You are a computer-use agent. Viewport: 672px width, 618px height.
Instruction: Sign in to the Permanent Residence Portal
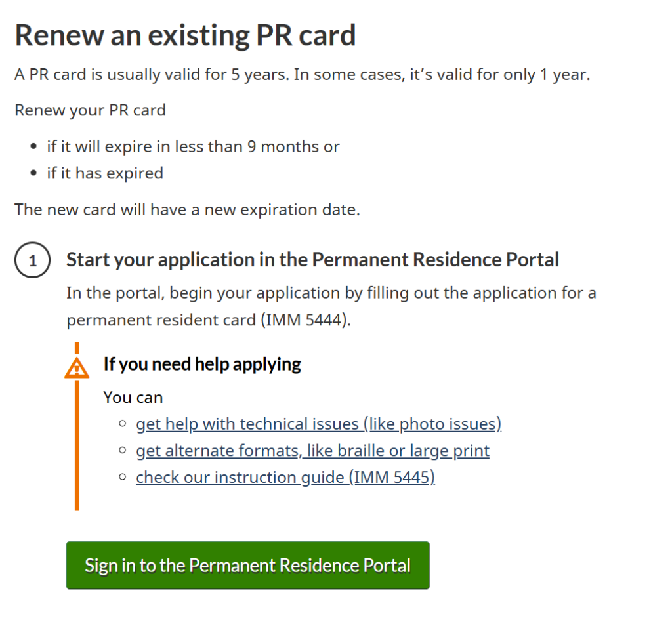pyautogui.click(x=247, y=566)
